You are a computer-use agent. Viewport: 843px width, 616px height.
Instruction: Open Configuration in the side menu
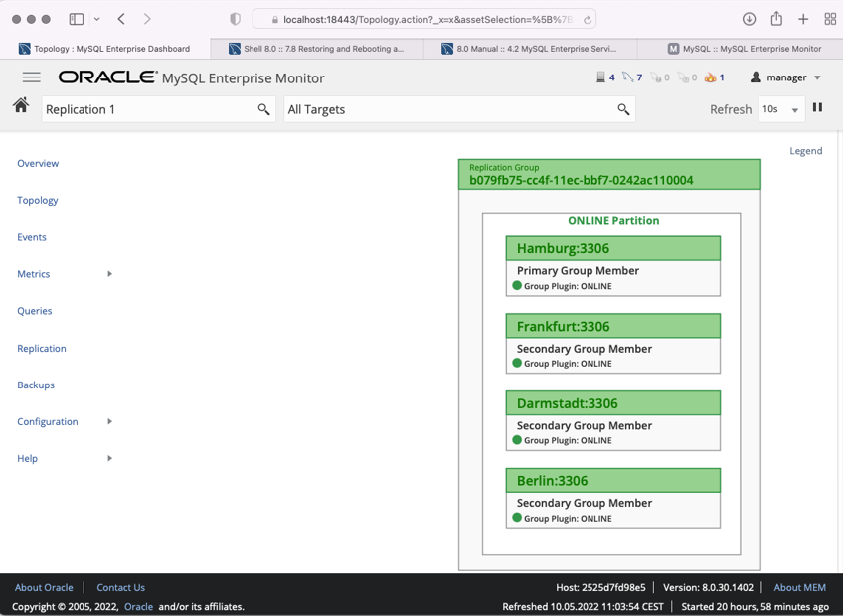(x=48, y=421)
